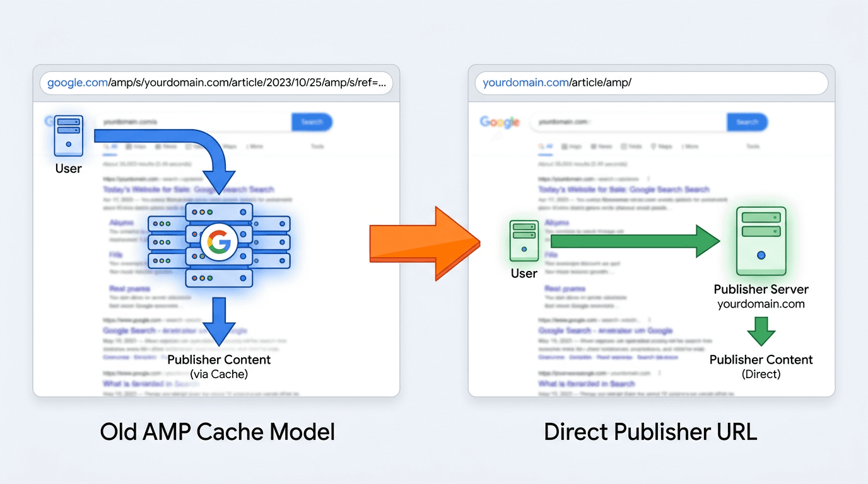The width and height of the screenshot is (868, 484).
Task: Click the green Publisher Server tower icon
Action: (x=761, y=241)
